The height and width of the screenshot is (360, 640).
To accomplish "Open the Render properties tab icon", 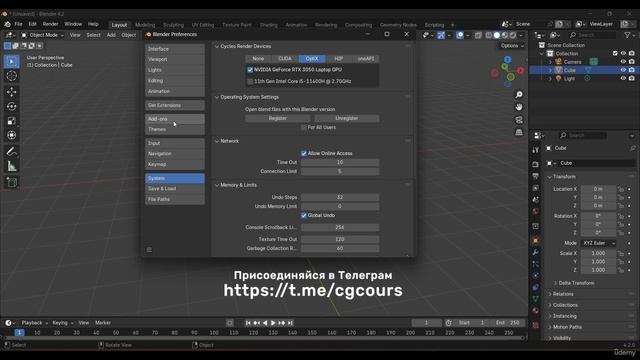I will click(536, 164).
